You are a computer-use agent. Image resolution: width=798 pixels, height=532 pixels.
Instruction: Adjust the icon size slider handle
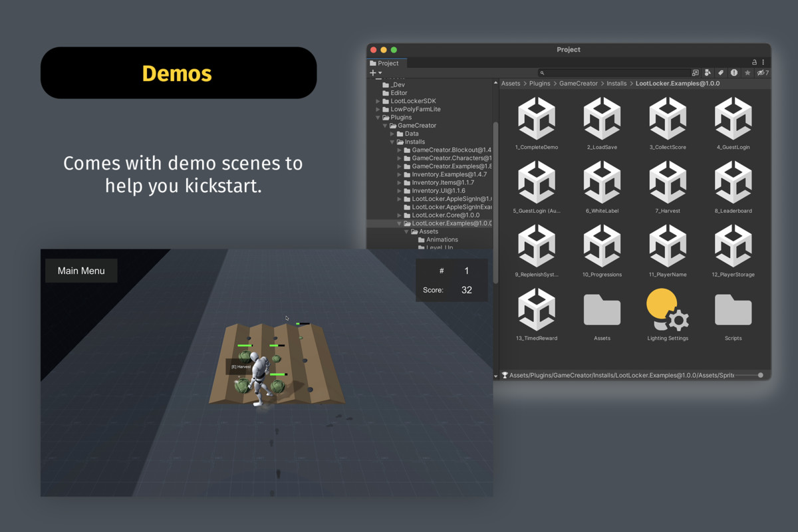[761, 375]
